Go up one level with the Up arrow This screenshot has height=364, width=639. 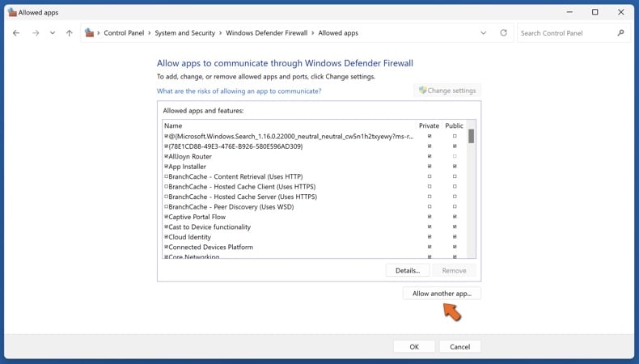(70, 33)
